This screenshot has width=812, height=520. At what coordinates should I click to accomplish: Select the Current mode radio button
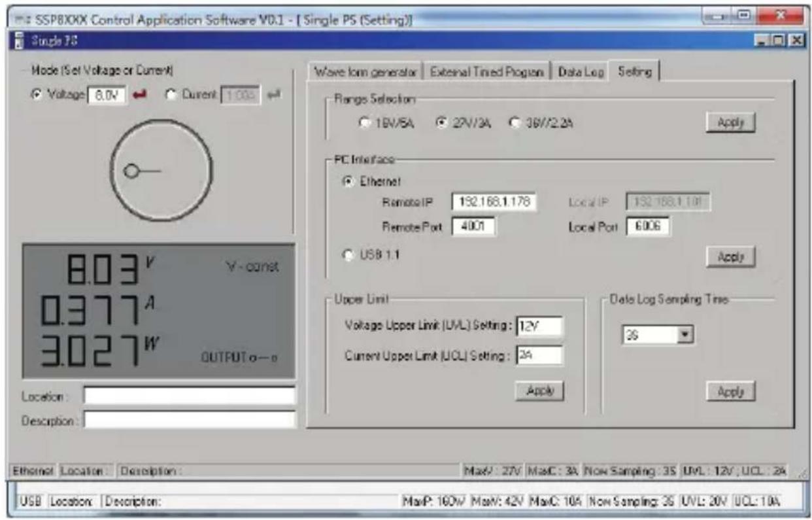click(172, 95)
